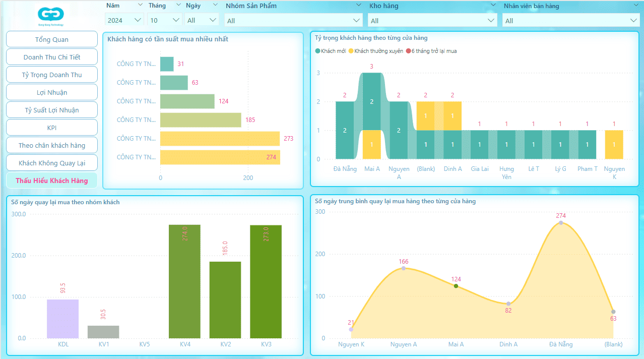Screen dimensions: 644x359
Task: Navigate to Khách Không Quay Lại
Action: 52,163
